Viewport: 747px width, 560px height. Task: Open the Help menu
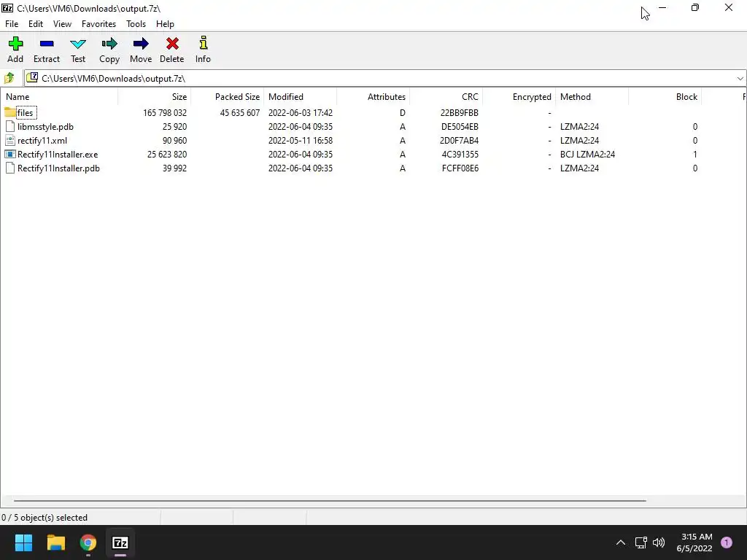(165, 24)
